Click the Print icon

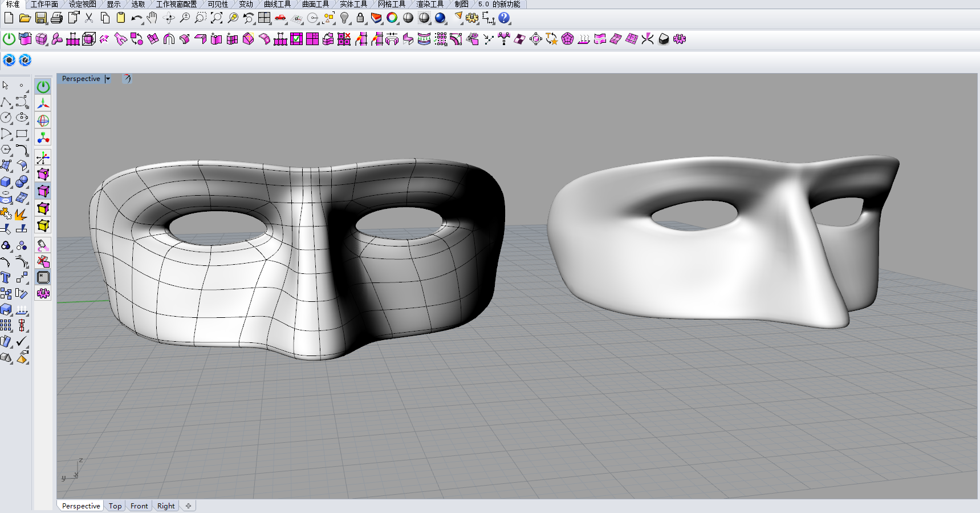tap(56, 18)
